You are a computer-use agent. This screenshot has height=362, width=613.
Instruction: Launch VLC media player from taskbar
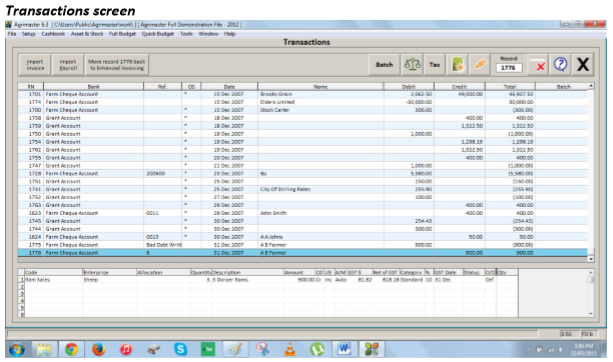[x=290, y=349]
